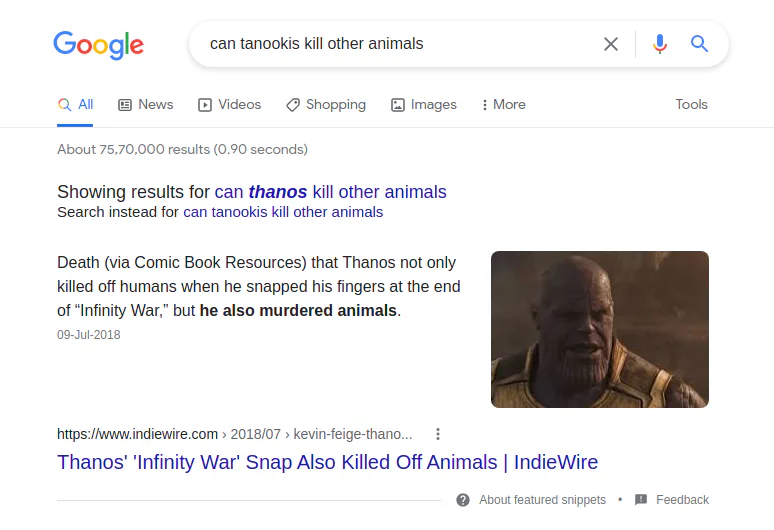Click the blue magnifier search icon
Image resolution: width=774 pixels, height=530 pixels.
point(699,44)
